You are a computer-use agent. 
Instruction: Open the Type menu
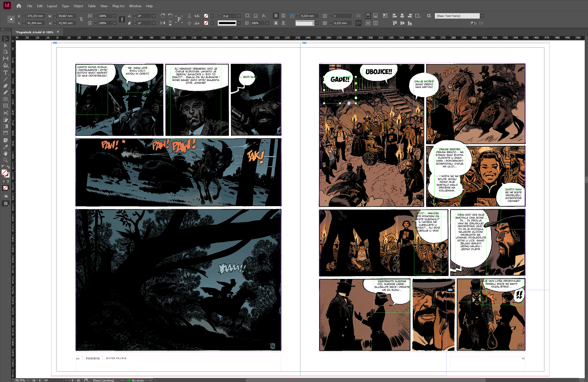coord(65,6)
